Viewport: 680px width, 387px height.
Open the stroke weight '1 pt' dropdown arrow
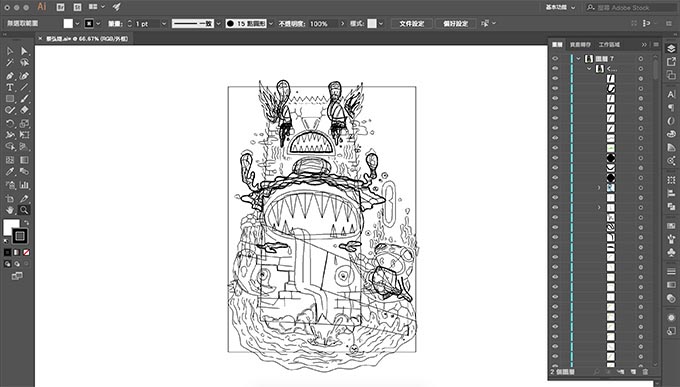point(164,23)
